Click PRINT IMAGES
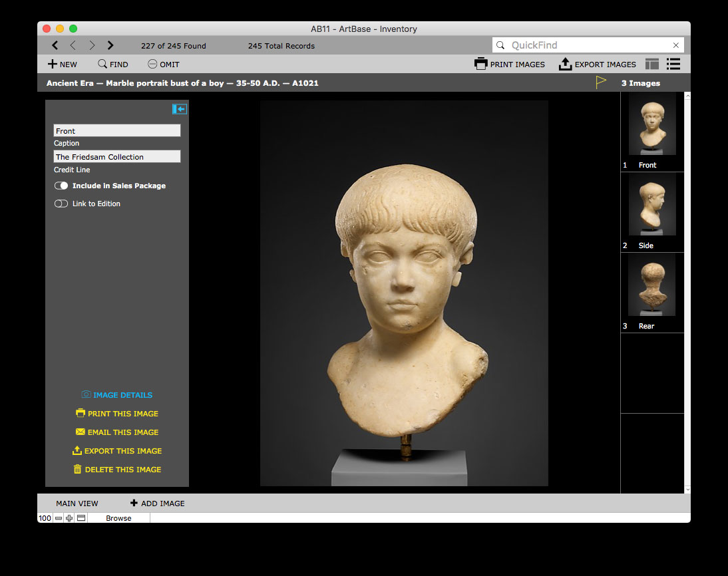This screenshot has width=728, height=576. [x=509, y=64]
